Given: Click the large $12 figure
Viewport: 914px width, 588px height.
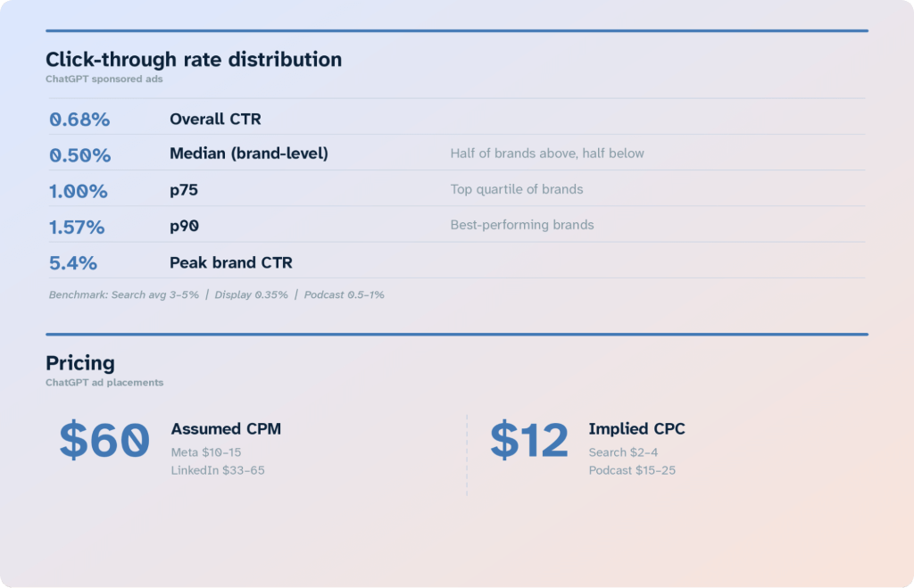Looking at the screenshot, I should pyautogui.click(x=528, y=440).
